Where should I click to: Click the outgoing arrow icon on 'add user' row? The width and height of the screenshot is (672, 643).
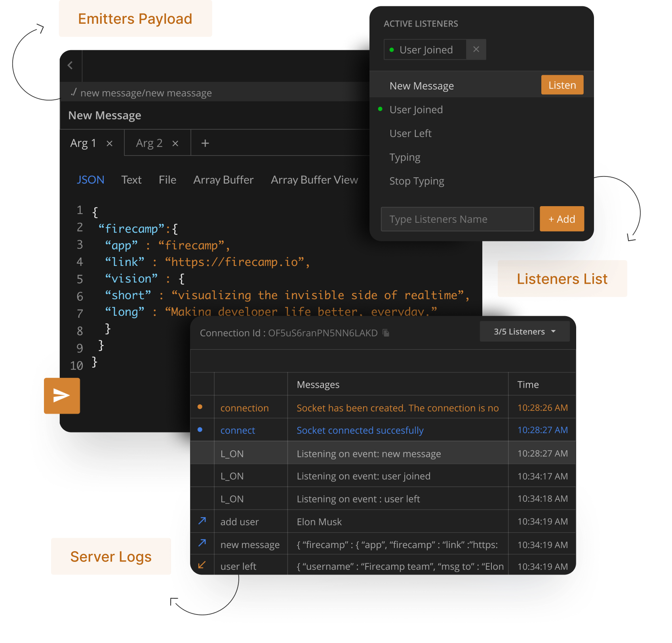[202, 521]
